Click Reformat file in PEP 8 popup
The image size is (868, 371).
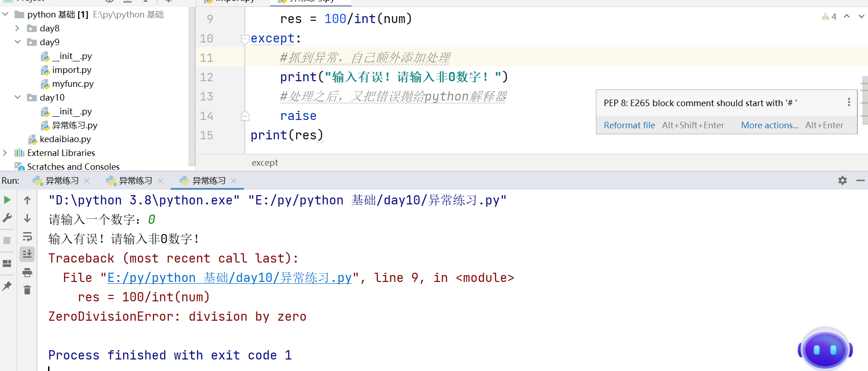[629, 125]
